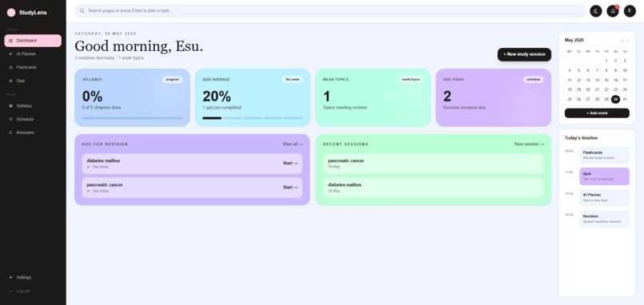Click the needs focus badge
The width and height of the screenshot is (644, 305).
pyautogui.click(x=411, y=80)
